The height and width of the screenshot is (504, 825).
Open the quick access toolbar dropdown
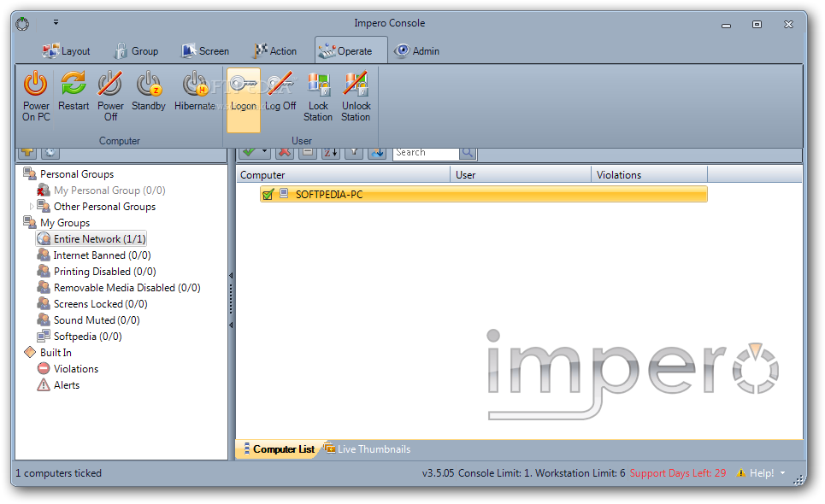click(56, 22)
